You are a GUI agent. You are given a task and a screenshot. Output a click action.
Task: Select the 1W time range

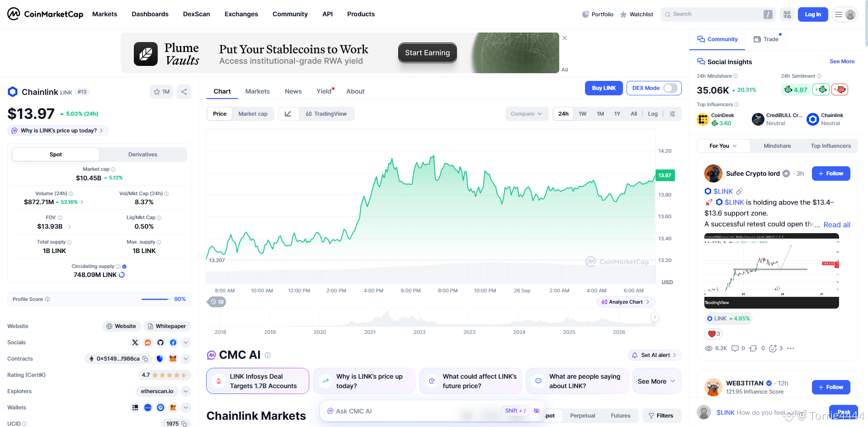pyautogui.click(x=583, y=114)
